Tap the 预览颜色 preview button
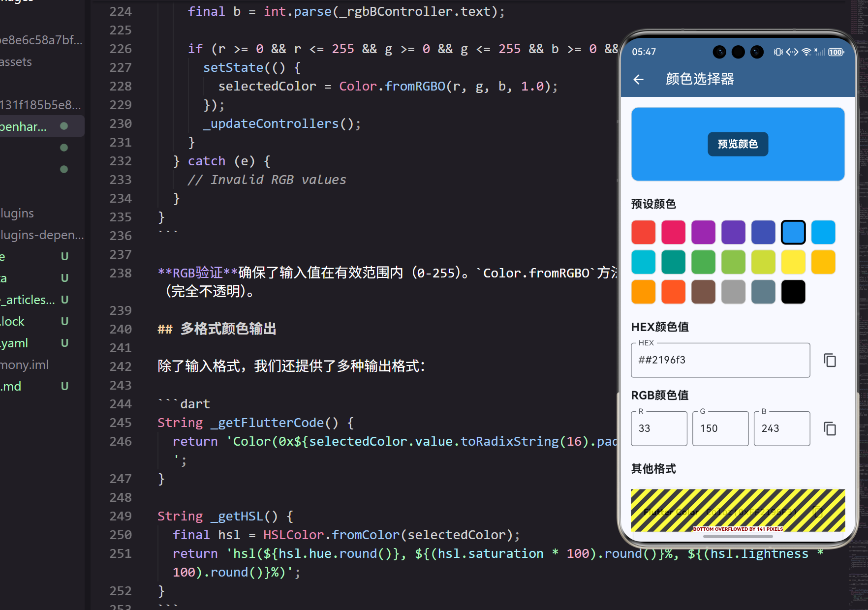Image resolution: width=868 pixels, height=610 pixels. (x=738, y=144)
